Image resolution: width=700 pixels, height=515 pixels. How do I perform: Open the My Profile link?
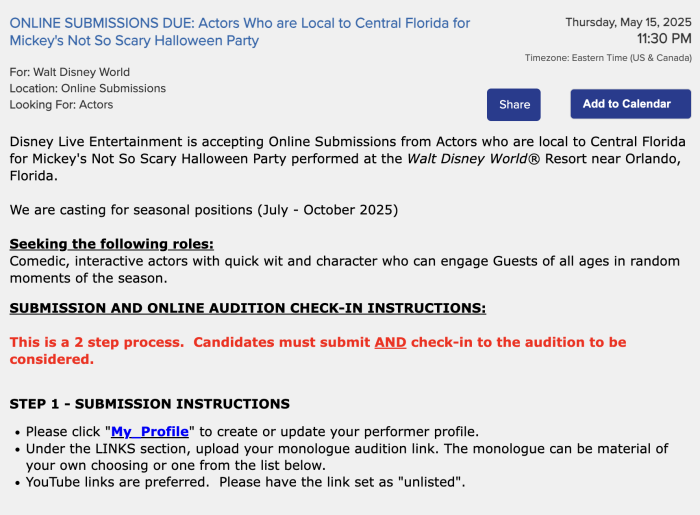coord(150,432)
